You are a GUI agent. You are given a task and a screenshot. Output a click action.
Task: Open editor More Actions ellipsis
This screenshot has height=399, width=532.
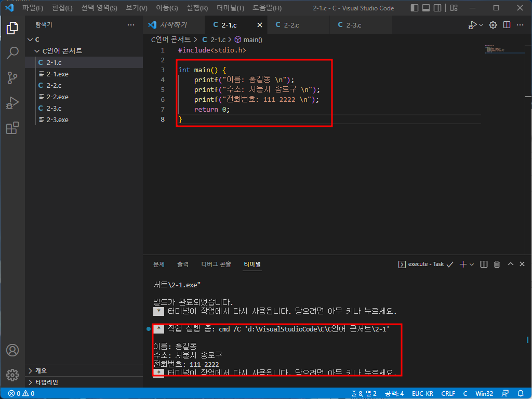tap(520, 25)
